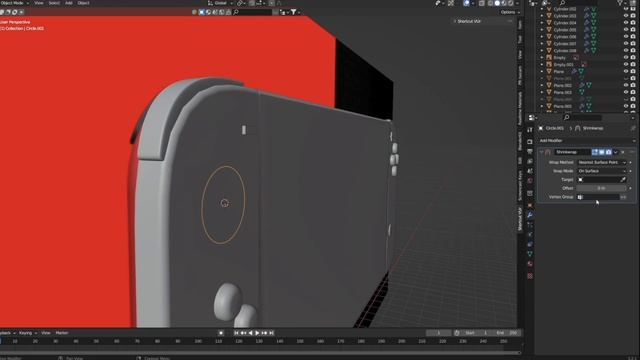The image size is (640, 360).
Task: Hide Cylinder.005 with its eye icon
Action: pyautogui.click(x=626, y=30)
